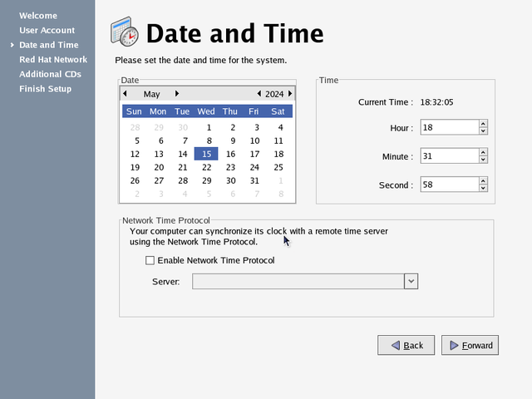
Task: Select May 24 in calendar
Action: [x=254, y=167]
